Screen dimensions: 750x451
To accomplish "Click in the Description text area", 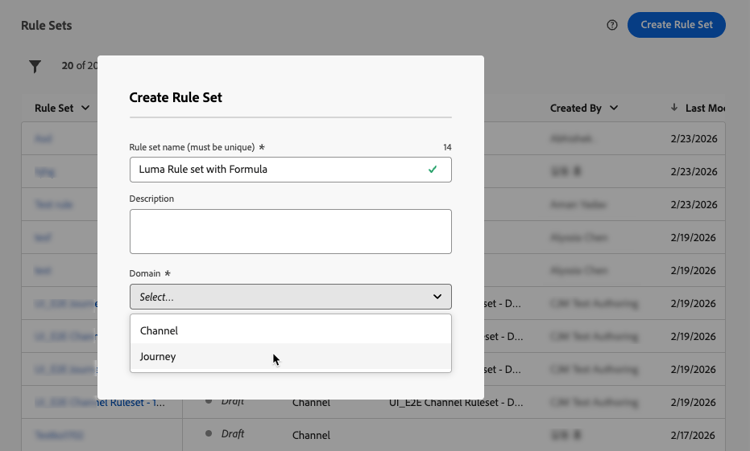I will [290, 231].
